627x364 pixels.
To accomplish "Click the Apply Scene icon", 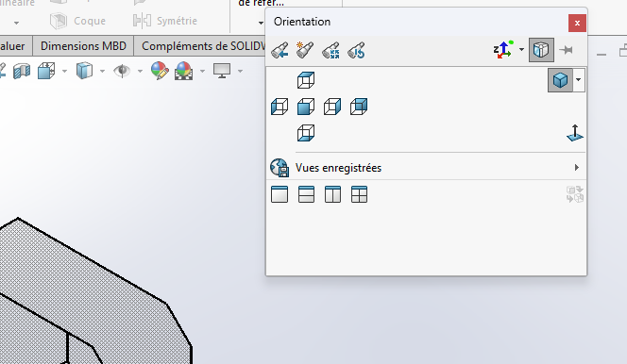I will click(183, 71).
